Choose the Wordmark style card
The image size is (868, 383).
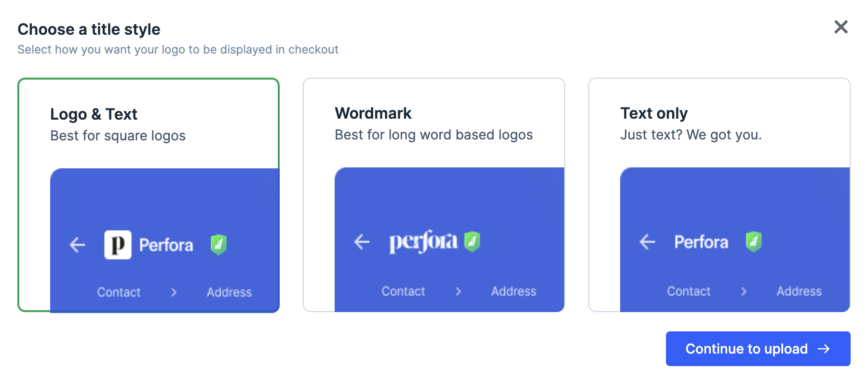tap(434, 195)
